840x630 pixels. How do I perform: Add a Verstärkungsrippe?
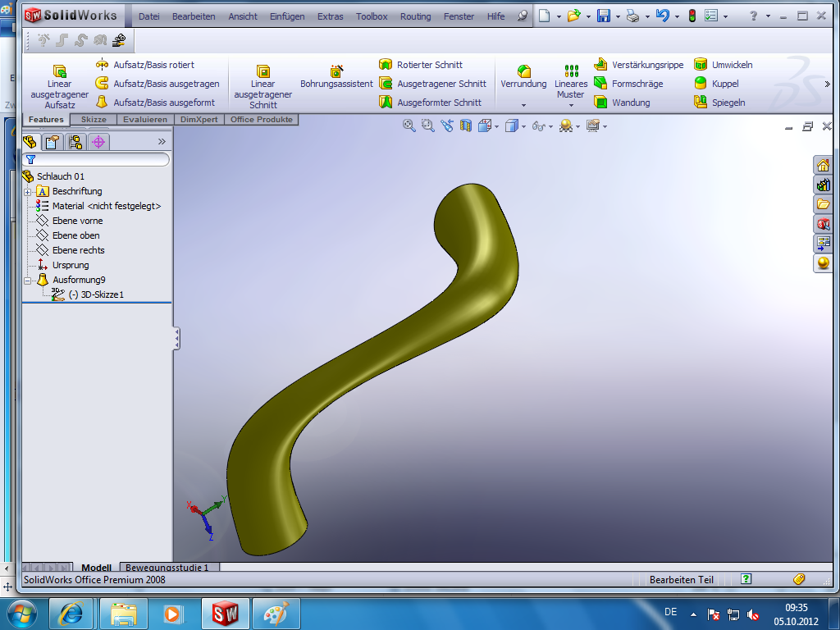point(638,65)
